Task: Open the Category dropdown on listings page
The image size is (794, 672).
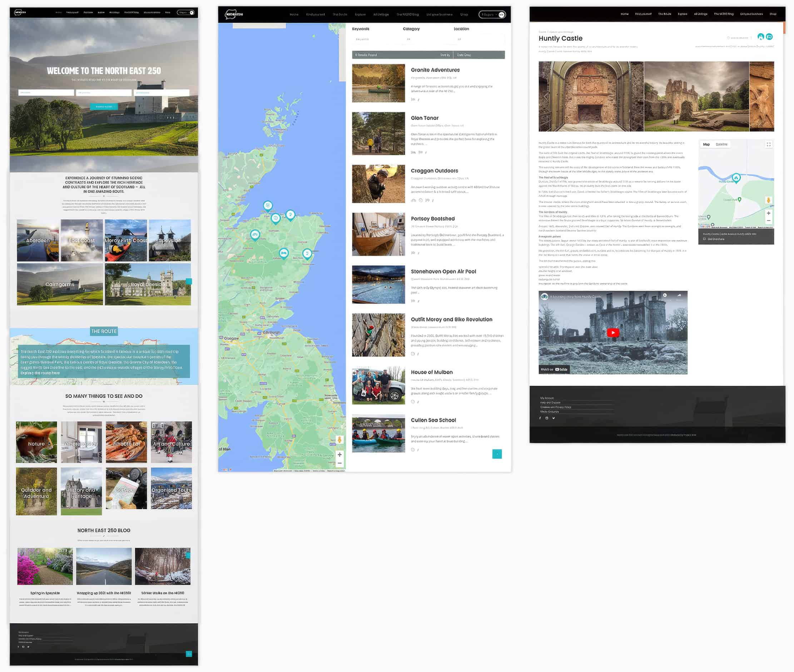Action: (428, 39)
